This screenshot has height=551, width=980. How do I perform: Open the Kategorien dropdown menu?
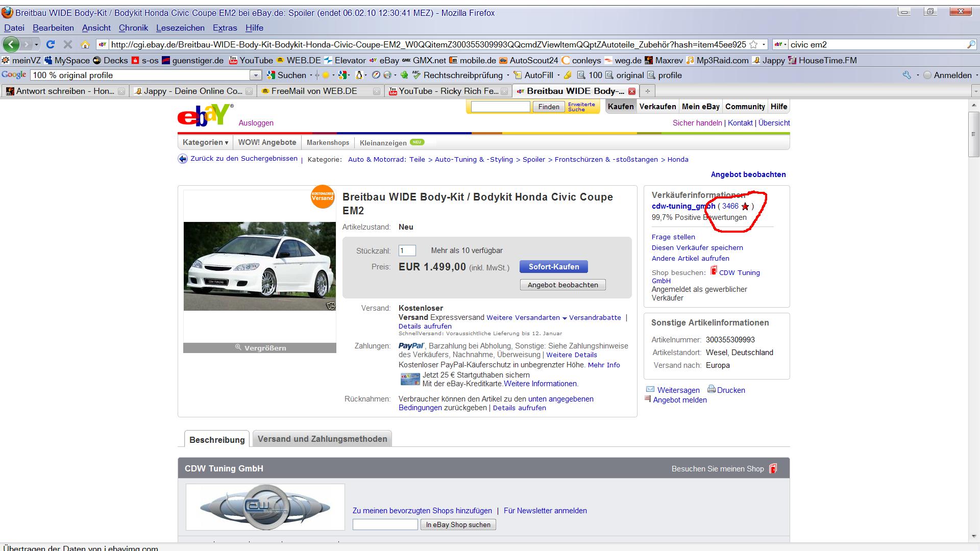[x=205, y=142]
